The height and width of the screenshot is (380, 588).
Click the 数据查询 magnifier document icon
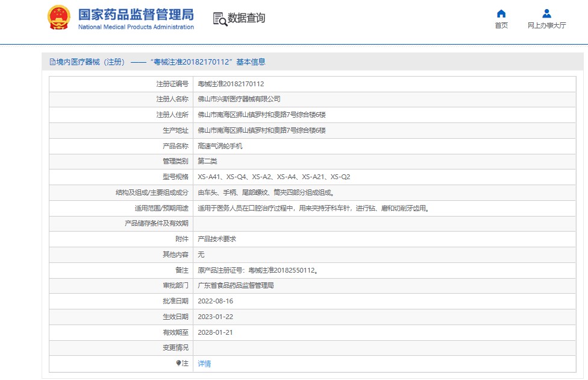(220, 19)
